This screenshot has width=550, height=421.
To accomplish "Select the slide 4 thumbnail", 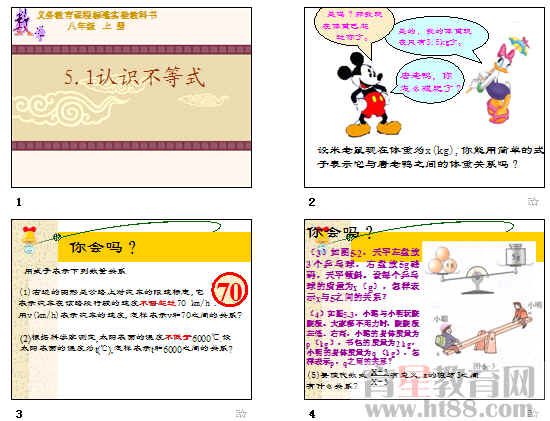I will (424, 309).
